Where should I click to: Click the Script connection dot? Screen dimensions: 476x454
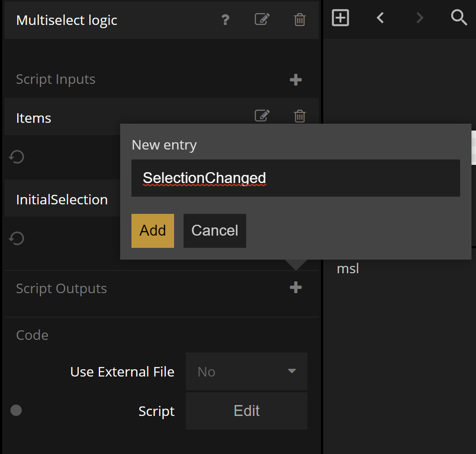[x=16, y=411]
